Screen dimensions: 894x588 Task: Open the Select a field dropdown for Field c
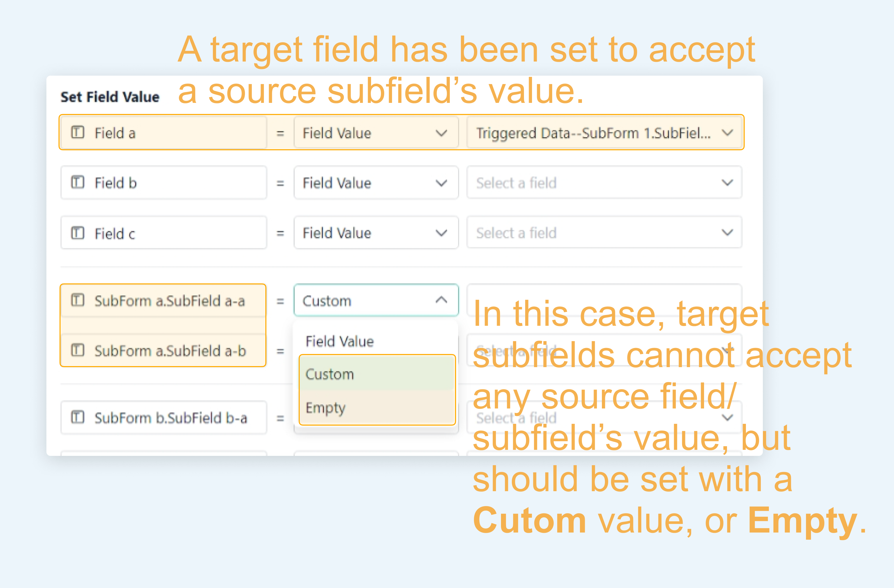point(604,233)
